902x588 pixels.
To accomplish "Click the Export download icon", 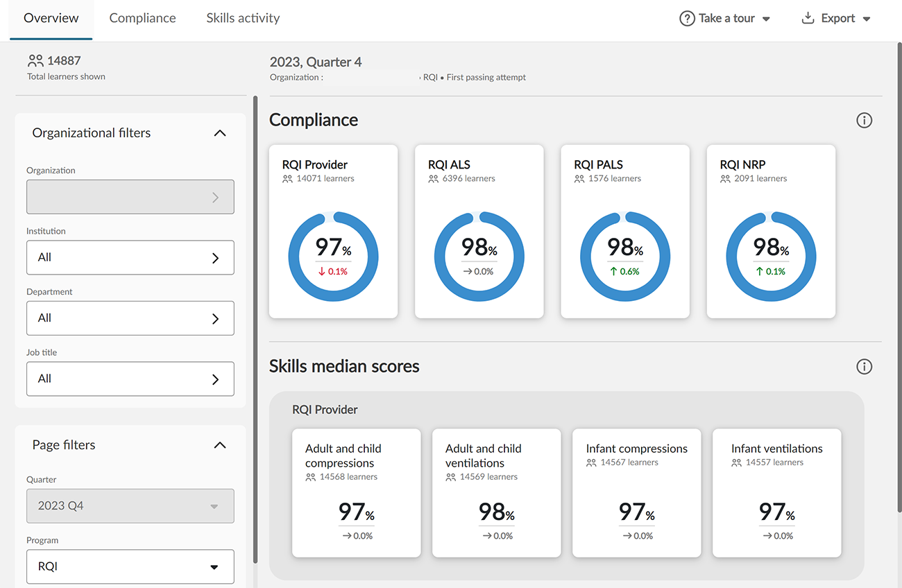I will click(808, 19).
